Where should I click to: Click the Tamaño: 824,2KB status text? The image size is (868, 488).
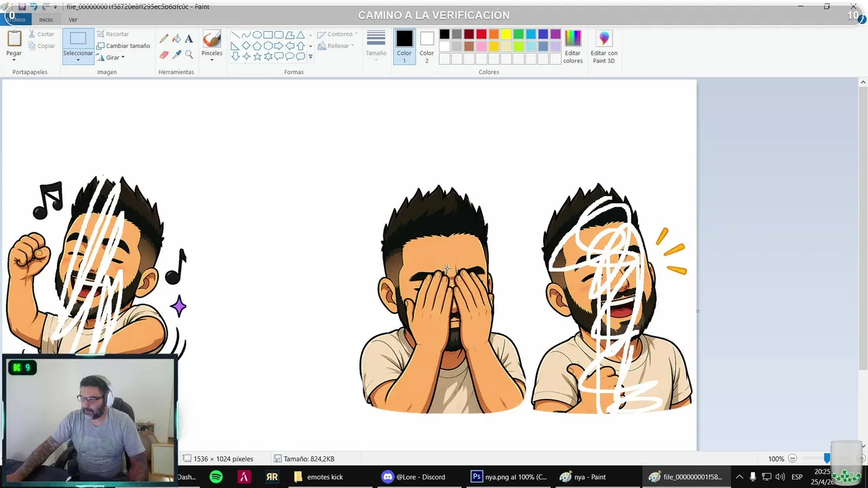click(309, 459)
